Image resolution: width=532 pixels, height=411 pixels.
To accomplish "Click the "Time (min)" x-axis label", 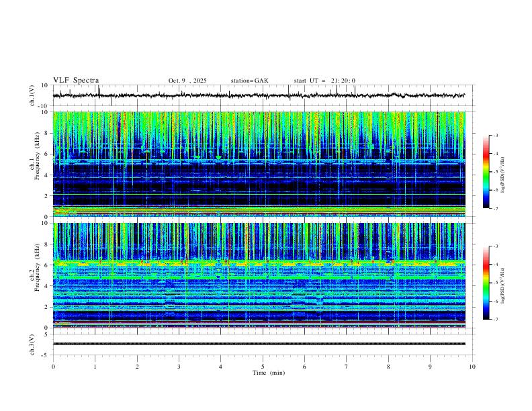I will pos(269,373).
